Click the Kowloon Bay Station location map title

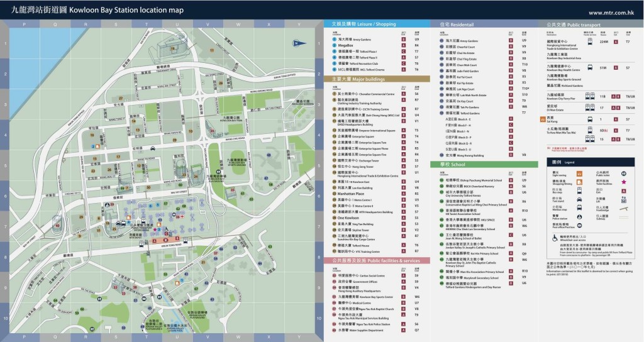126,10
